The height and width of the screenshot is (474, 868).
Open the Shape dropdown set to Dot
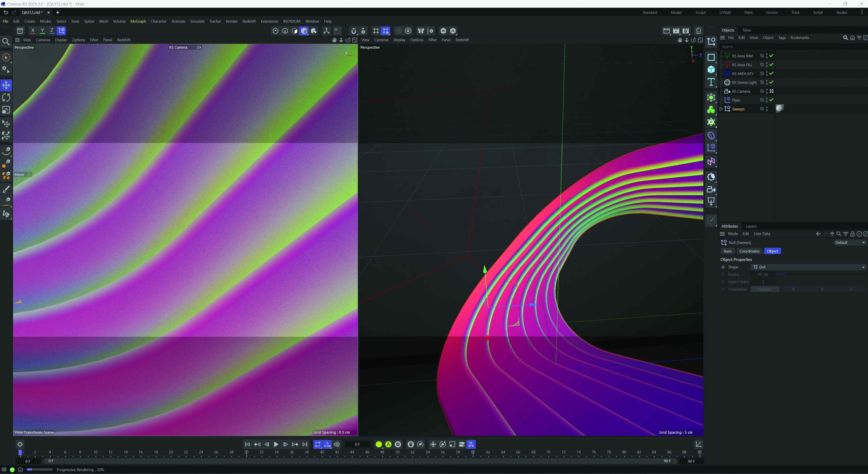(x=808, y=267)
